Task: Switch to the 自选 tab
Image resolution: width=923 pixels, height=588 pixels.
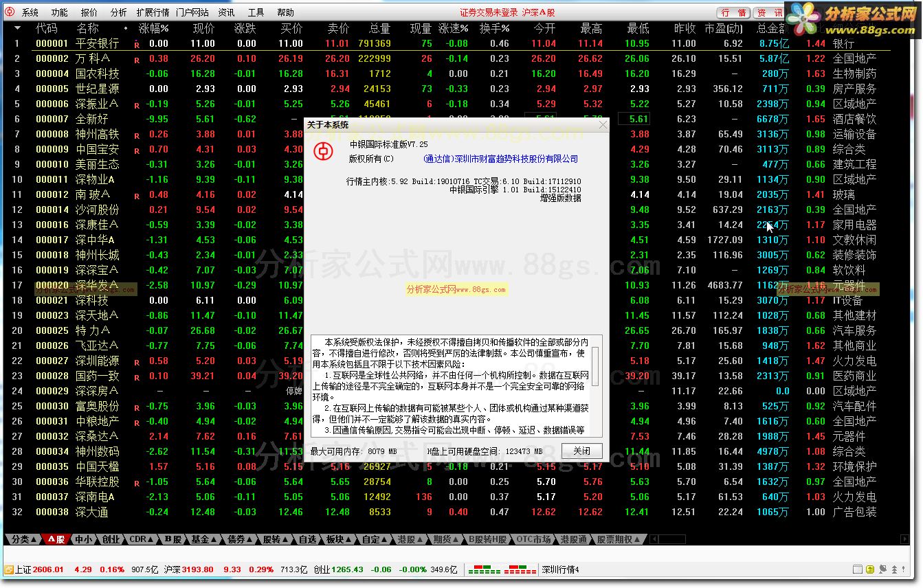Action: pos(307,539)
